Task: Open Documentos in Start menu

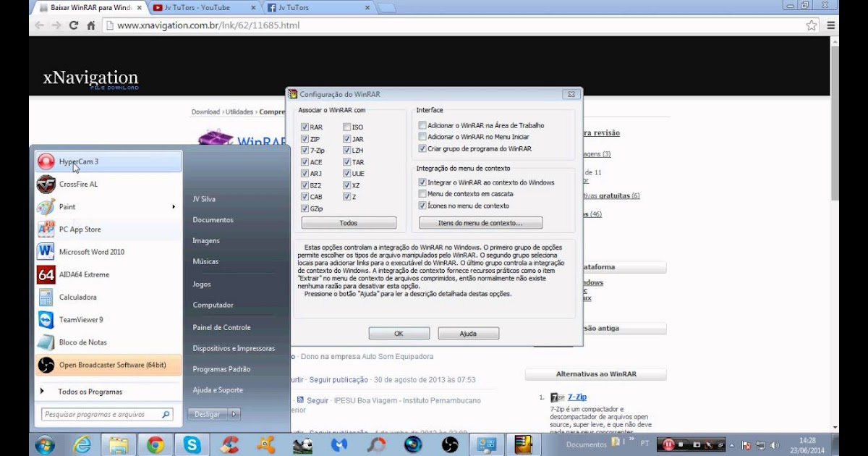Action: click(x=213, y=219)
